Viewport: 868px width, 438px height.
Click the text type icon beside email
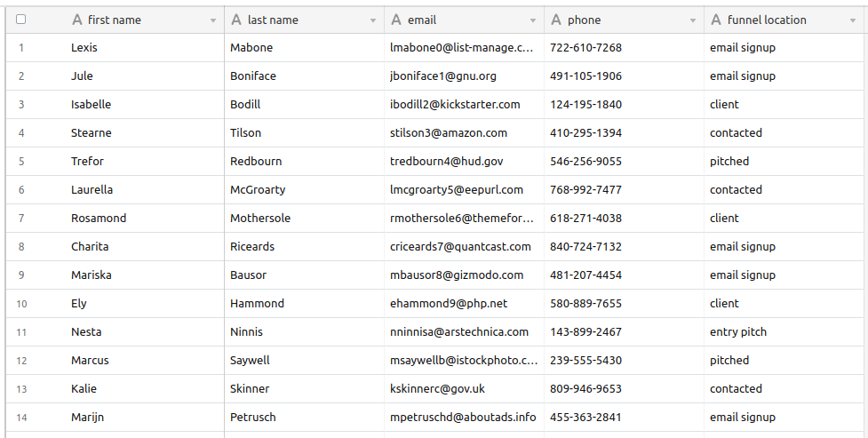point(396,20)
